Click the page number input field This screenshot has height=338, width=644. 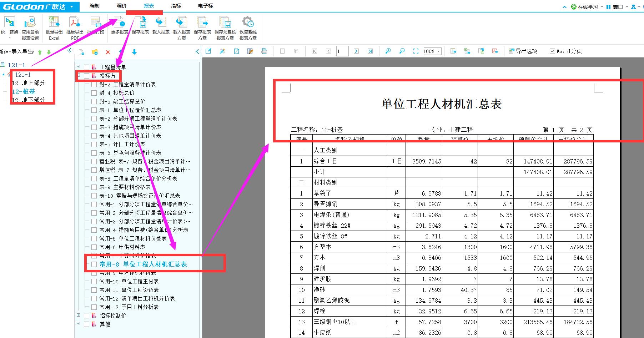pyautogui.click(x=342, y=51)
